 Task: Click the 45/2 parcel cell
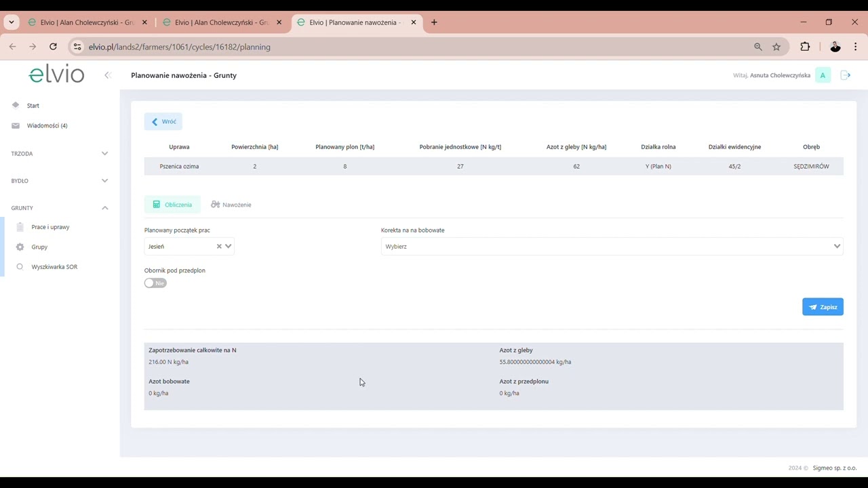point(734,166)
